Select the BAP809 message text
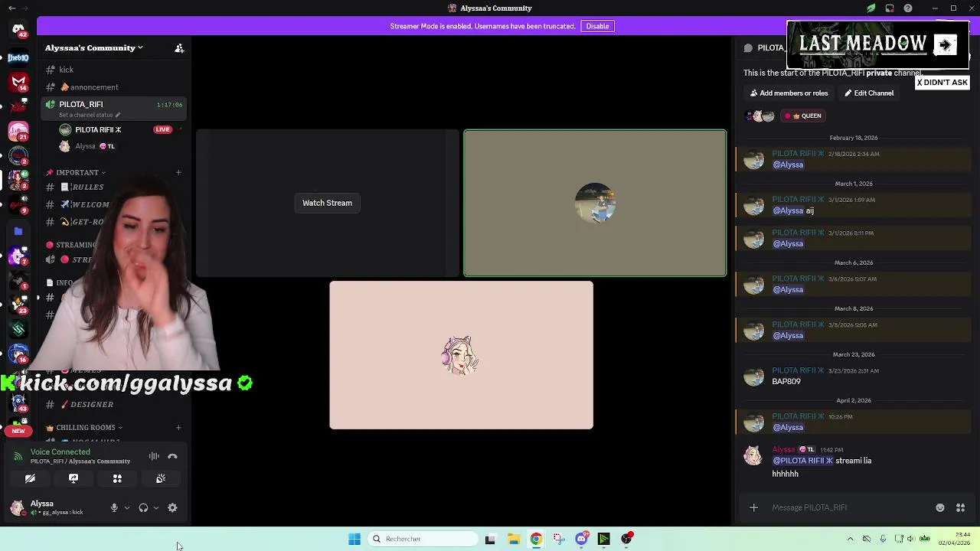This screenshot has height=551, width=980. (786, 381)
